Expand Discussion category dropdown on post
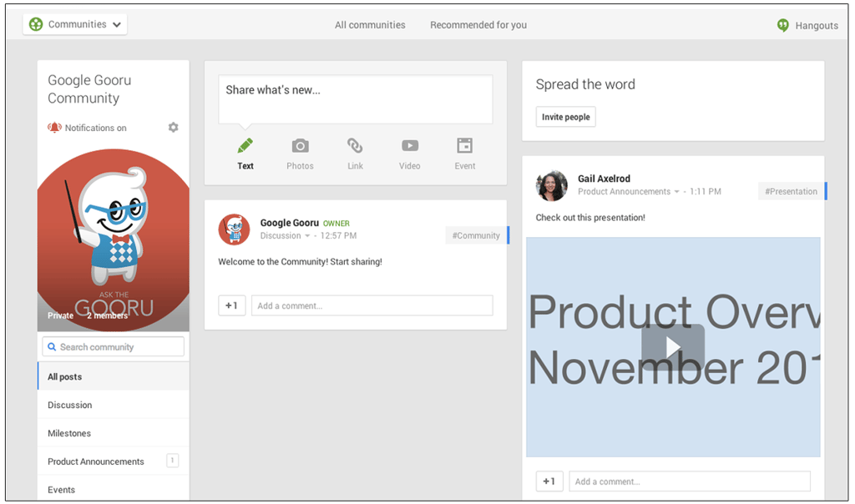This screenshot has height=504, width=855. pos(307,236)
